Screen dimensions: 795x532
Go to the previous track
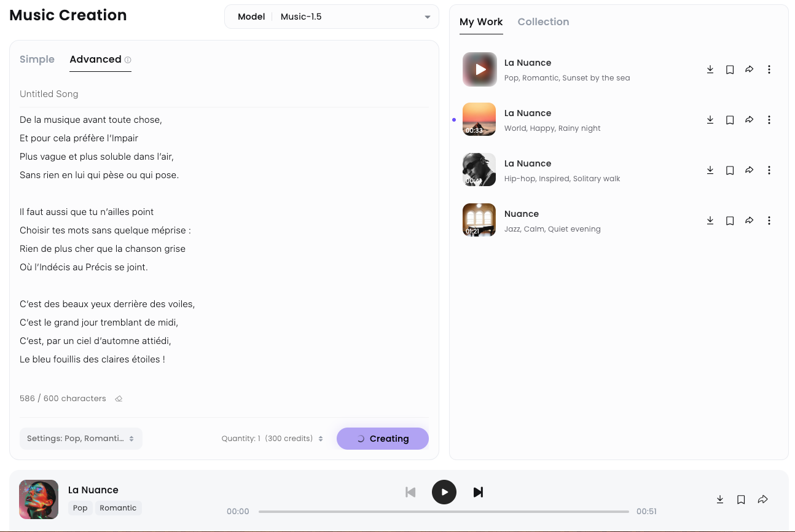(x=410, y=492)
